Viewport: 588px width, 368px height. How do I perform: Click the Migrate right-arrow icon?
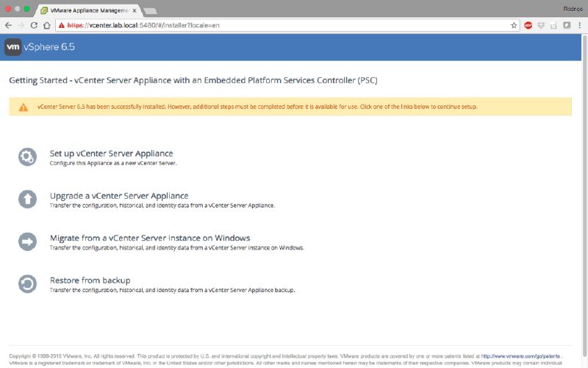pos(27,241)
